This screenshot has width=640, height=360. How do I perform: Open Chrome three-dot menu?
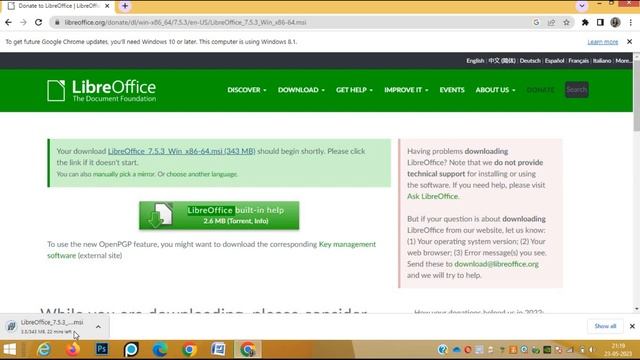tap(631, 22)
